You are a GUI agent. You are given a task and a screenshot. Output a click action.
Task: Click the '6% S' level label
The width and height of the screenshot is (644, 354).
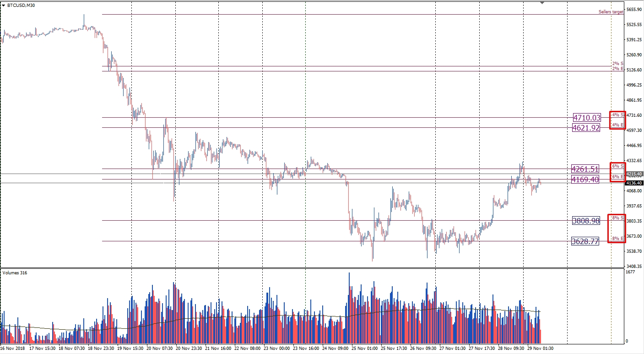(x=618, y=166)
